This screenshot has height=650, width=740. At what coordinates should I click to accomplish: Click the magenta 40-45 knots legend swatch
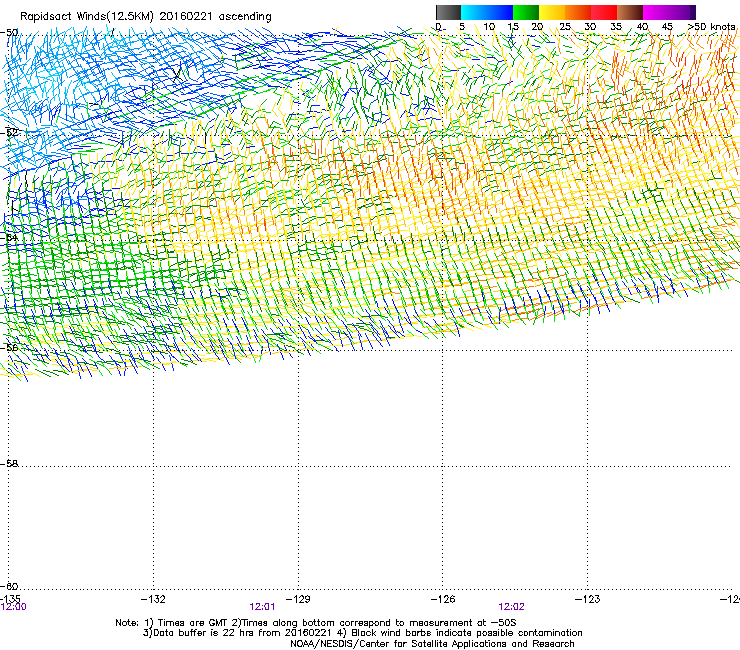pyautogui.click(x=656, y=12)
